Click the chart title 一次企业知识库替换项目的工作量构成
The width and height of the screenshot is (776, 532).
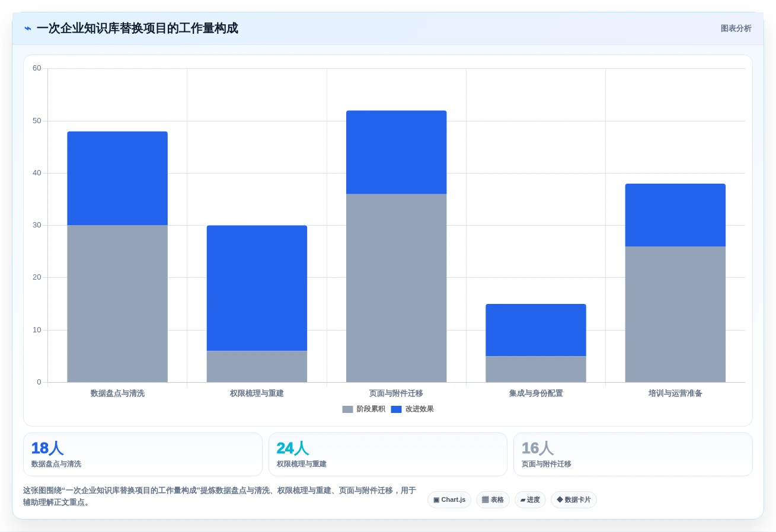[x=137, y=28]
